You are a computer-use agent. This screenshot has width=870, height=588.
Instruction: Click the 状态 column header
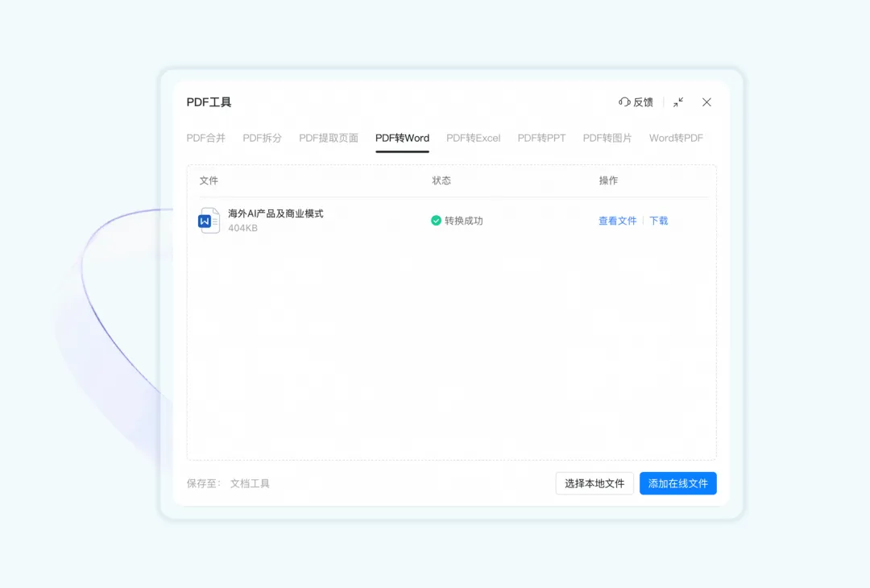(441, 180)
